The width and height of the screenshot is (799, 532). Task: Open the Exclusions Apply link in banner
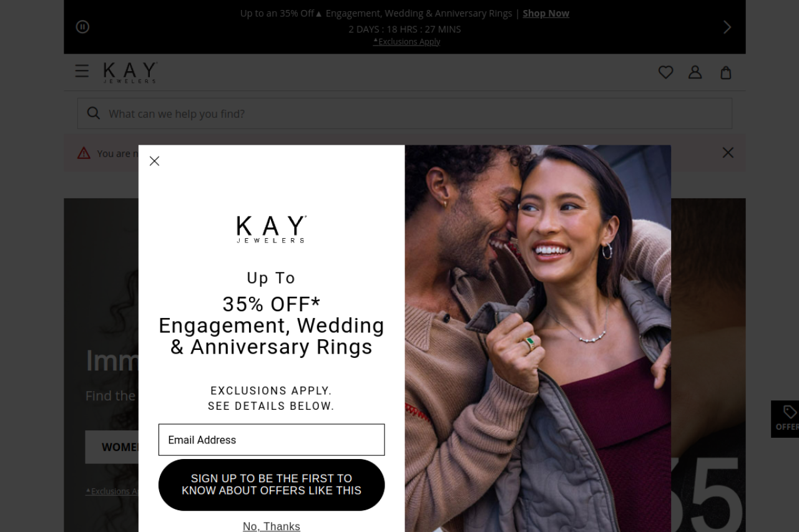(x=407, y=41)
